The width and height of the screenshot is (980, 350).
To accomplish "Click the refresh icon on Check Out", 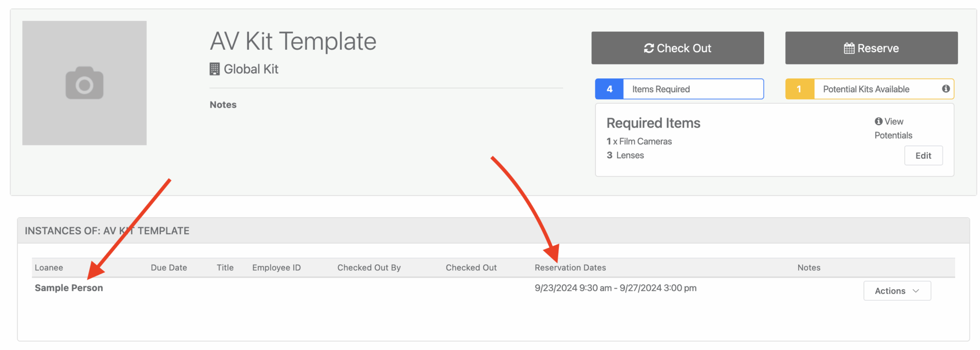I will 649,48.
